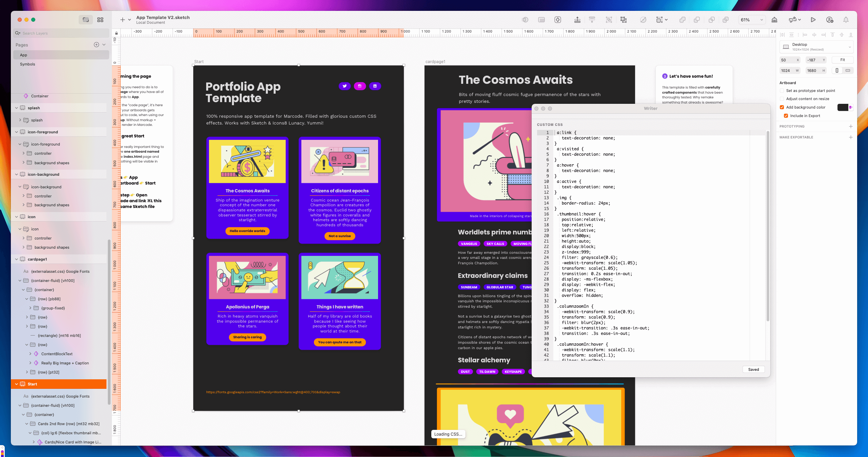
Task: Toggle Adjust content on resize checkbox
Action: tap(782, 99)
